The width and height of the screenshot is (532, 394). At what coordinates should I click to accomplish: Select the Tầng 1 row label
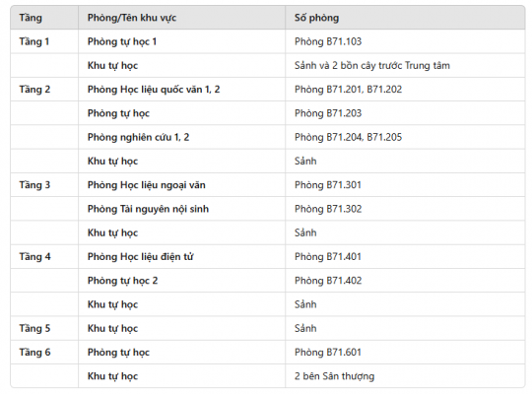click(34, 41)
